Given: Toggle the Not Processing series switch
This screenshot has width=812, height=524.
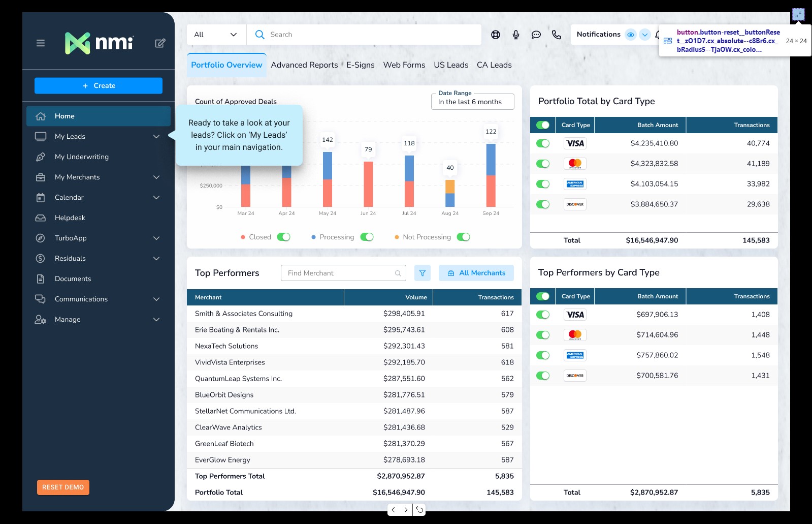Looking at the screenshot, I should coord(463,237).
